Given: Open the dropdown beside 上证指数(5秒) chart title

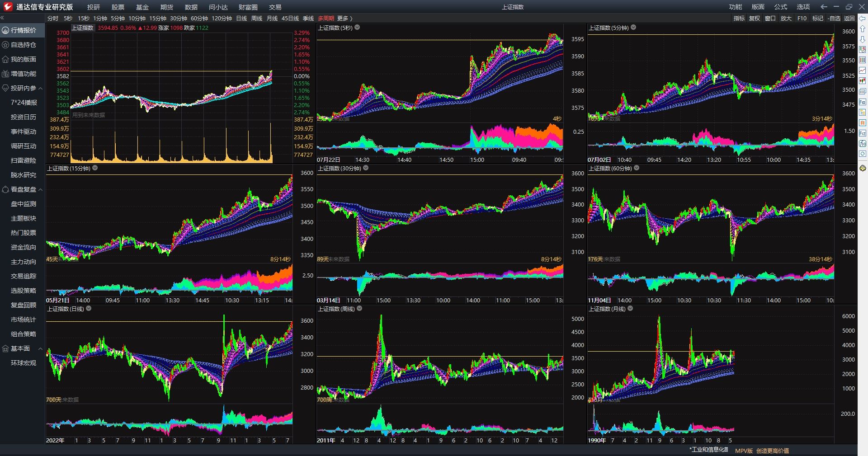Looking at the screenshot, I should tap(357, 28).
